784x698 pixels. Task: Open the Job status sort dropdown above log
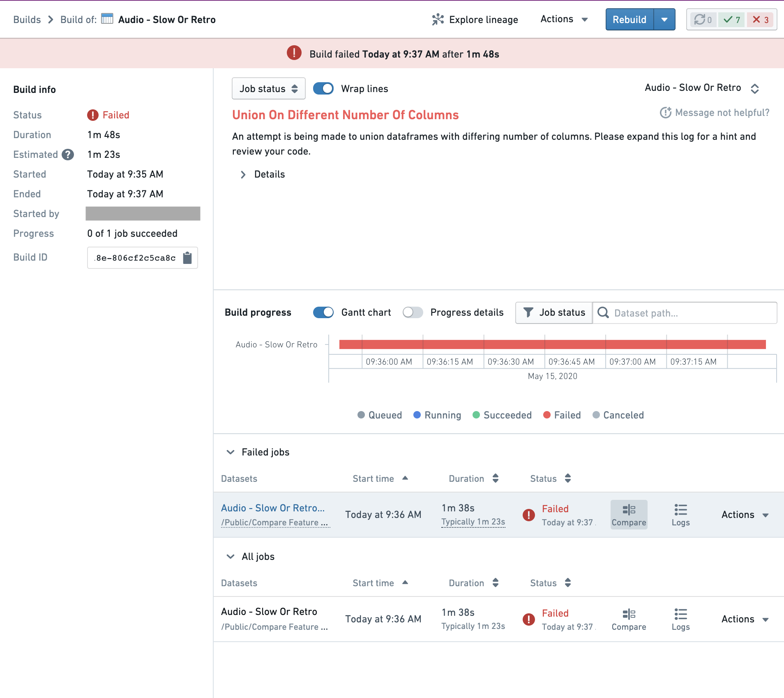269,89
